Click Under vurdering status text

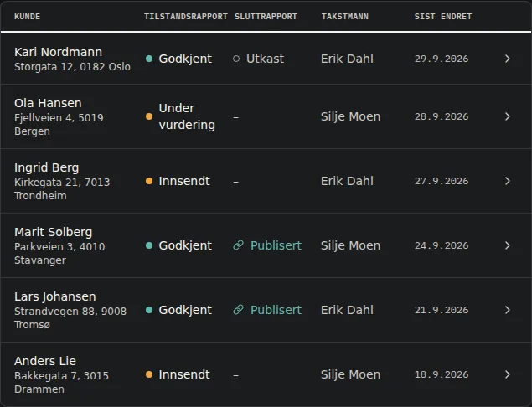187,116
